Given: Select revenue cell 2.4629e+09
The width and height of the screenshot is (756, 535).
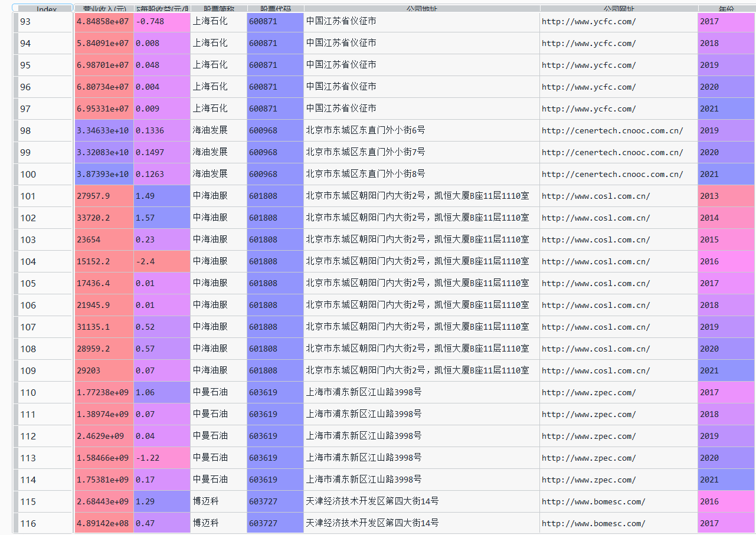Looking at the screenshot, I should coord(104,436).
